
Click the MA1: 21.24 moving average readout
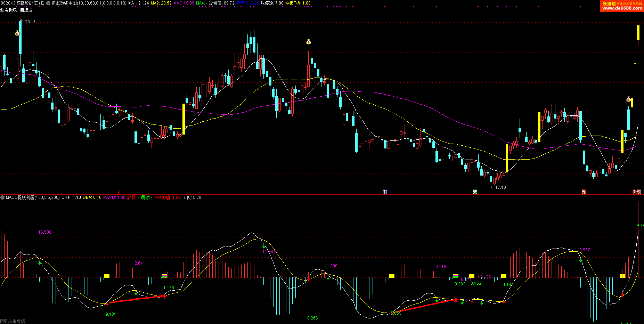click(138, 3)
